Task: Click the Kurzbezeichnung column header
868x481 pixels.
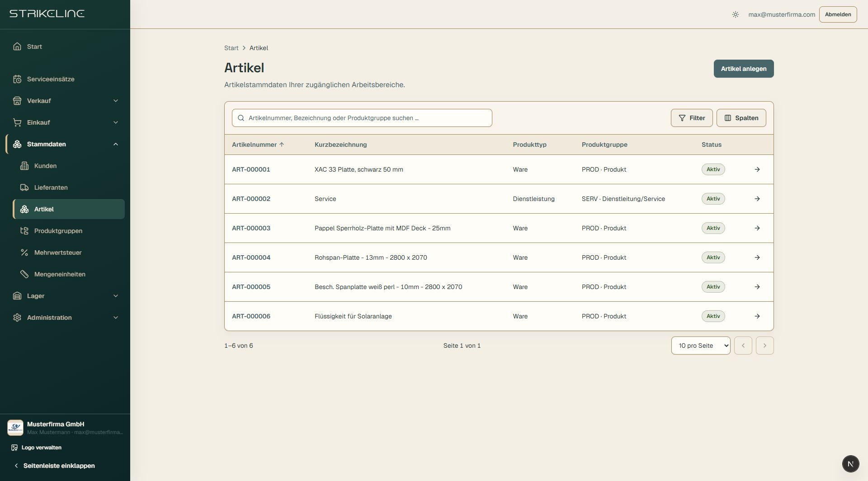Action: tap(340, 145)
